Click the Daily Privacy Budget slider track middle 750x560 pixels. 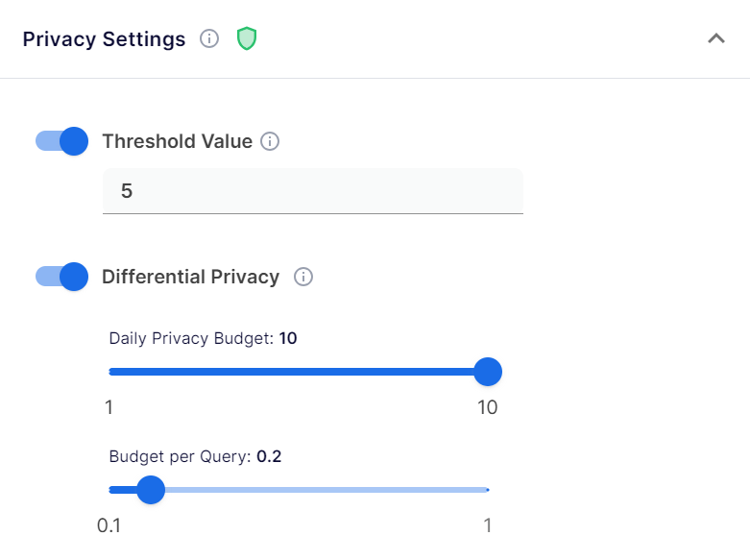(x=299, y=372)
